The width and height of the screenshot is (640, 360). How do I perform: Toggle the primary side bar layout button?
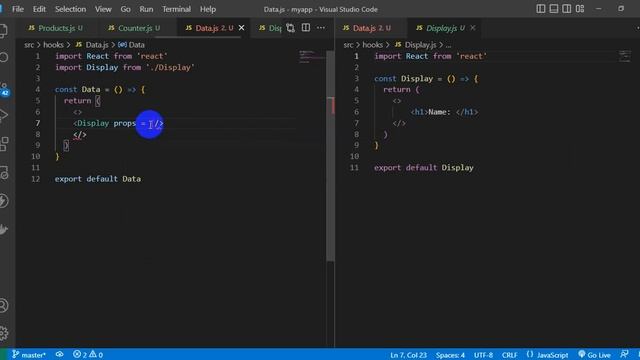(x=541, y=9)
